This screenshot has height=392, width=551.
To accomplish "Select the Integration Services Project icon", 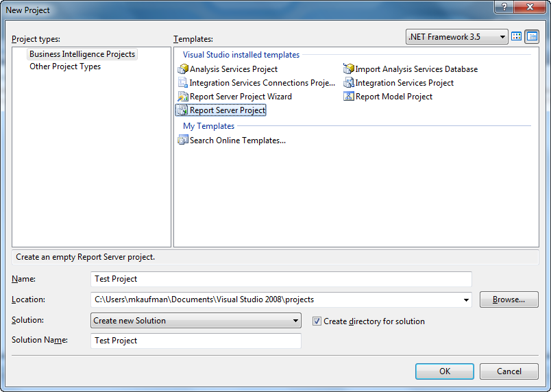I will coord(349,83).
